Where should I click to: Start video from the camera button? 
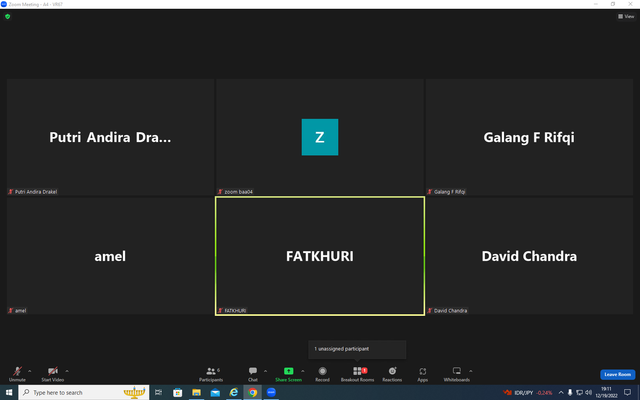point(53,374)
